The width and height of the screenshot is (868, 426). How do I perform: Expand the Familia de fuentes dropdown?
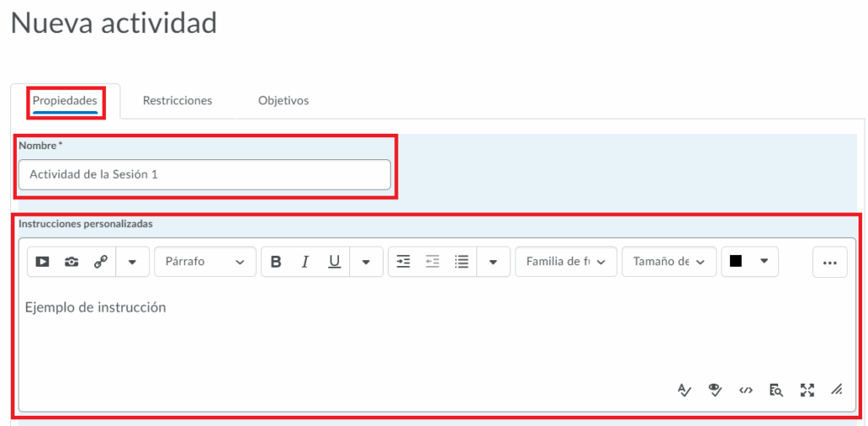point(565,263)
